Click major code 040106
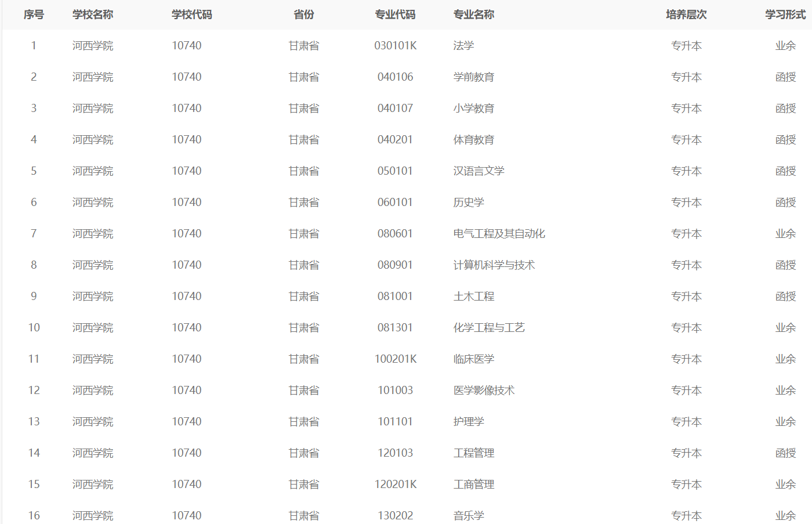 (396, 77)
